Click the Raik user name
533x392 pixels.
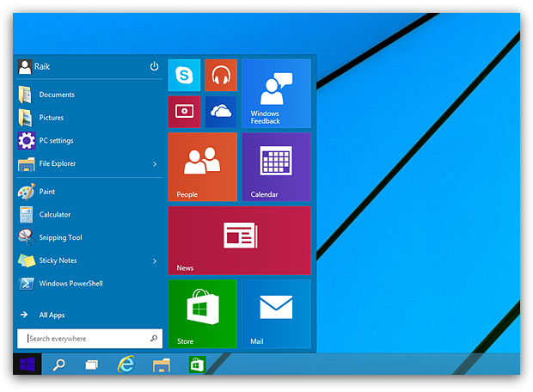point(42,67)
